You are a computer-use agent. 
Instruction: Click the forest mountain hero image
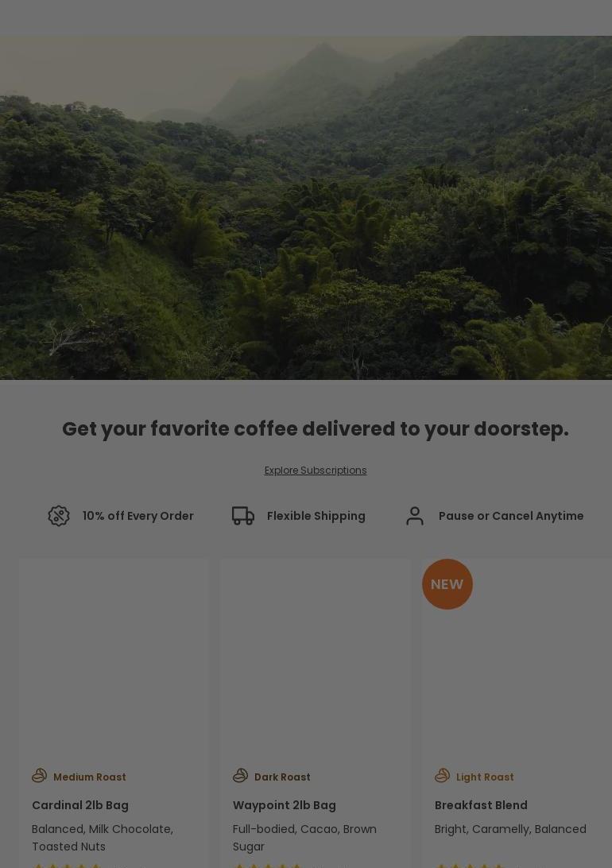(x=306, y=207)
